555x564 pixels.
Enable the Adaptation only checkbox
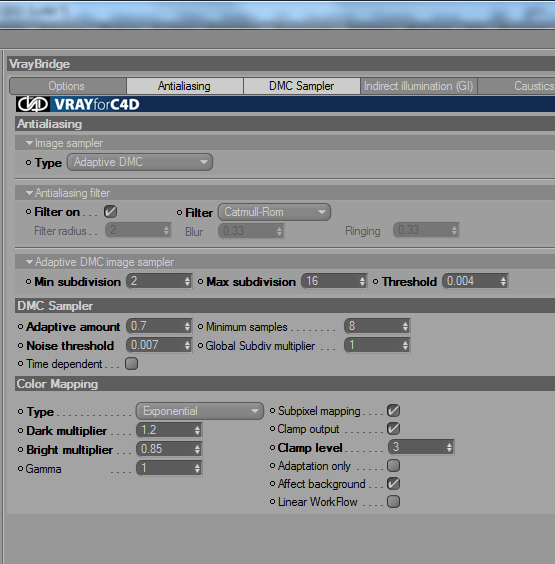click(393, 465)
